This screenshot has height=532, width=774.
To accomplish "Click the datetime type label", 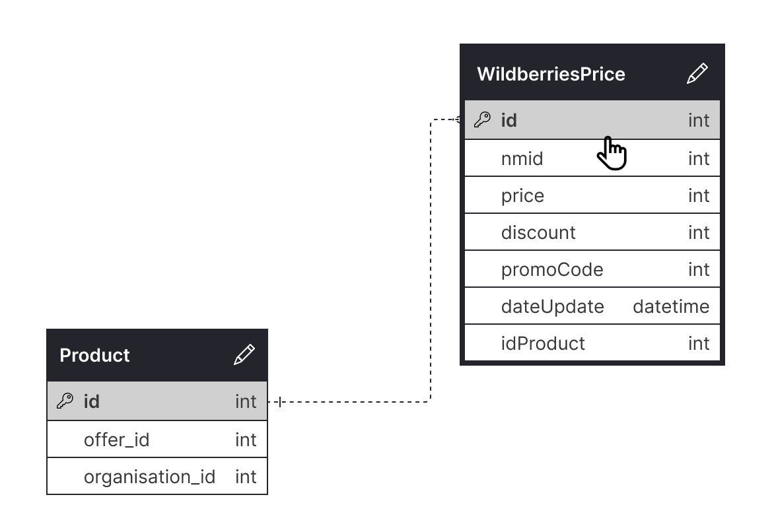I will tap(671, 306).
